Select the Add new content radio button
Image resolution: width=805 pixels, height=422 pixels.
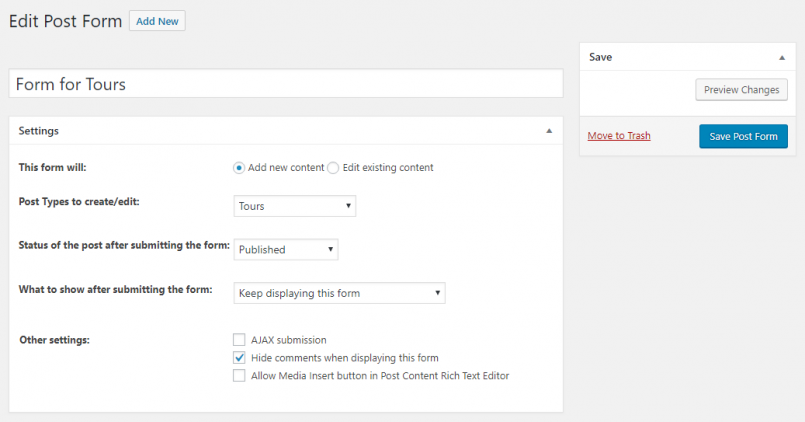(239, 168)
